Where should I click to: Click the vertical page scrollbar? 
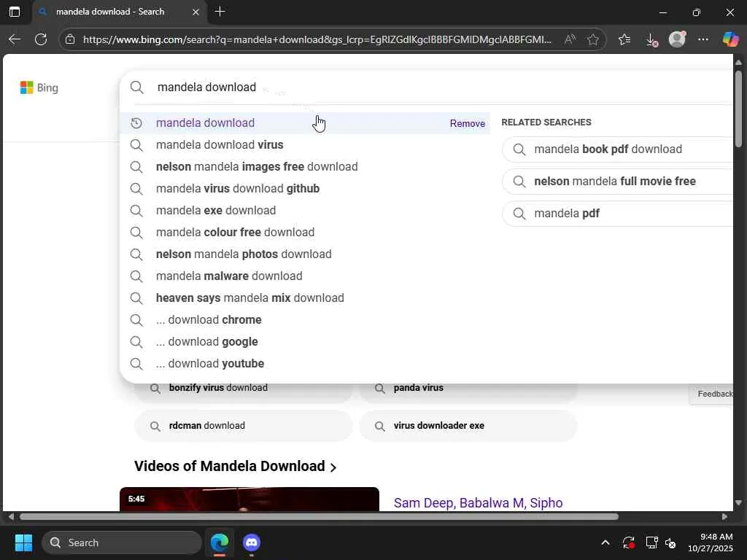(738, 109)
